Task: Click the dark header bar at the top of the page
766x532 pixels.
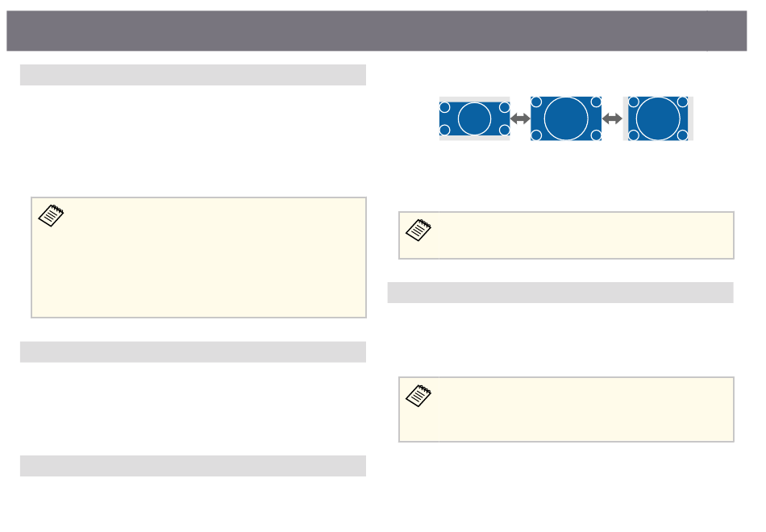Action: pyautogui.click(x=383, y=31)
